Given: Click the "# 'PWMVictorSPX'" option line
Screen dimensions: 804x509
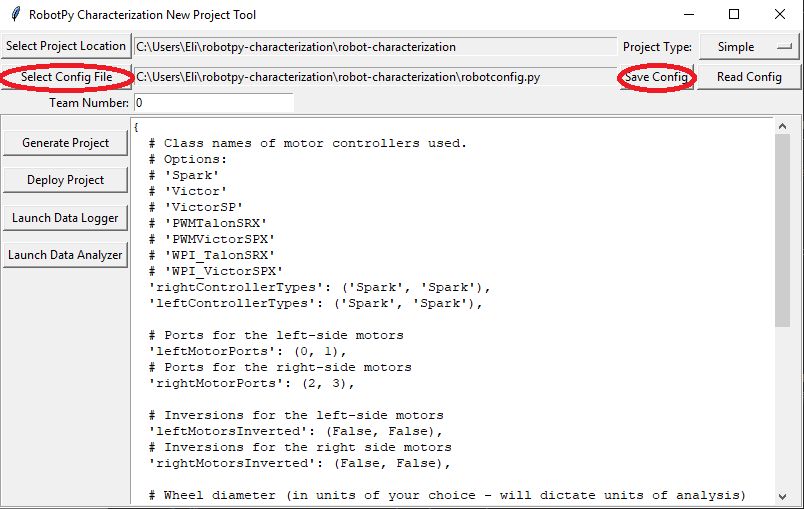Looking at the screenshot, I should coord(212,239).
